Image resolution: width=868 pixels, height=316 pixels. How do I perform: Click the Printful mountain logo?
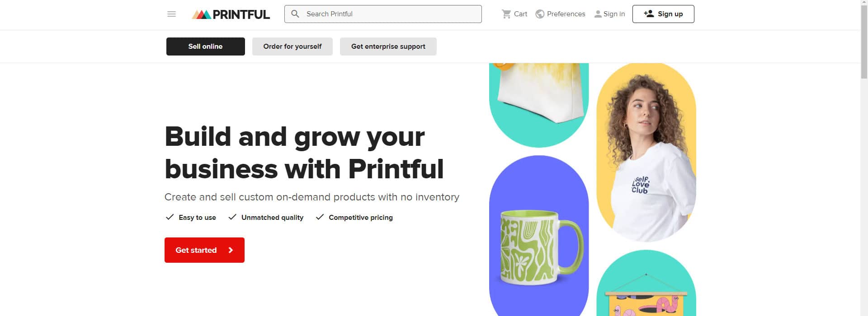click(201, 14)
